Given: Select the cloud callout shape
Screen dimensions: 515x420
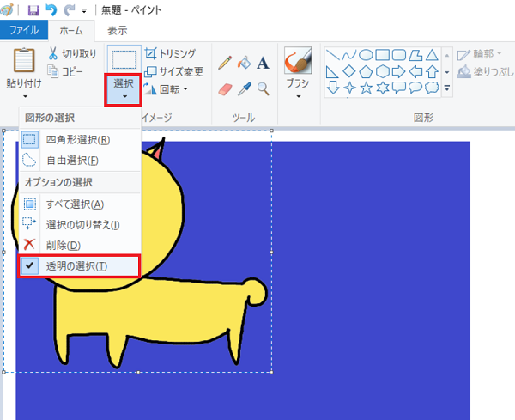Looking at the screenshot, I should 432,88.
